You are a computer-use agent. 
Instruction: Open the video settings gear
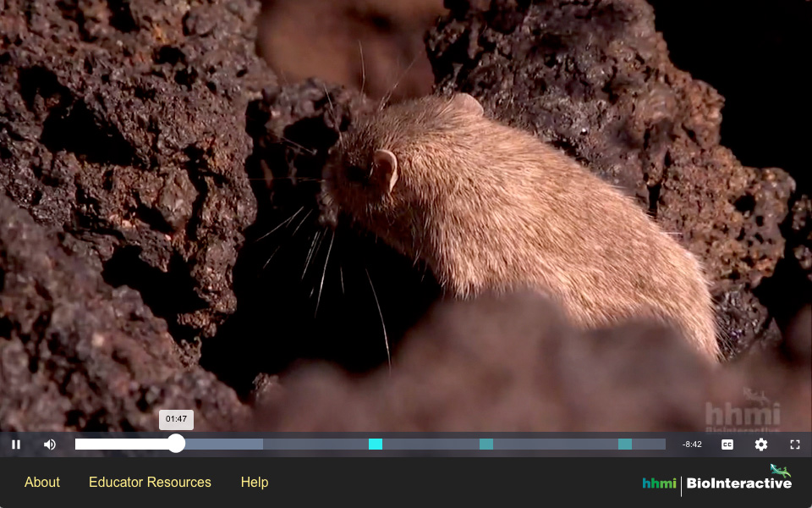(x=760, y=444)
